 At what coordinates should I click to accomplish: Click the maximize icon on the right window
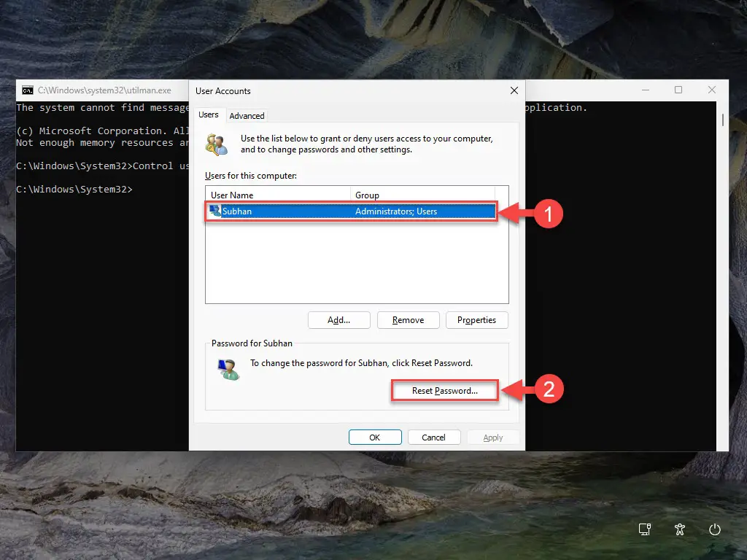pos(678,89)
